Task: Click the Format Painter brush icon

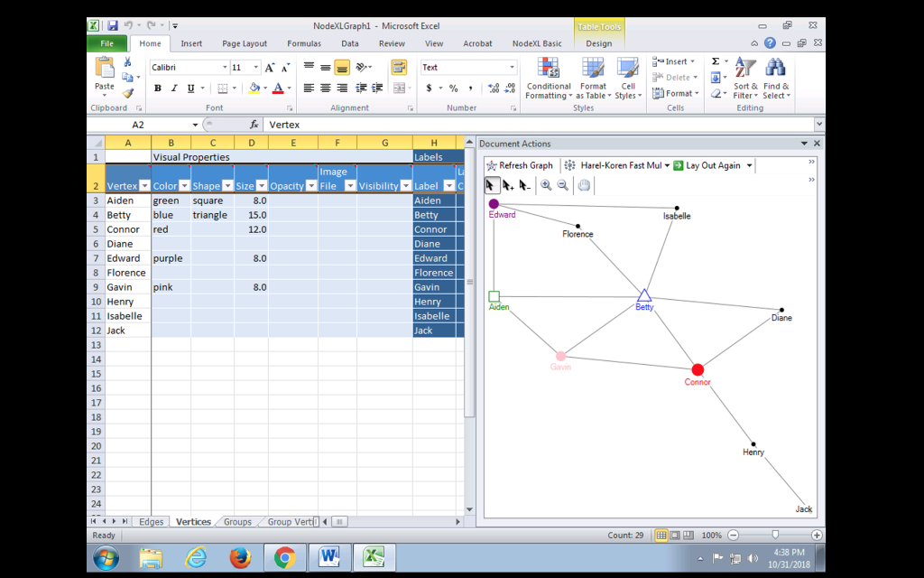Action: tap(128, 93)
